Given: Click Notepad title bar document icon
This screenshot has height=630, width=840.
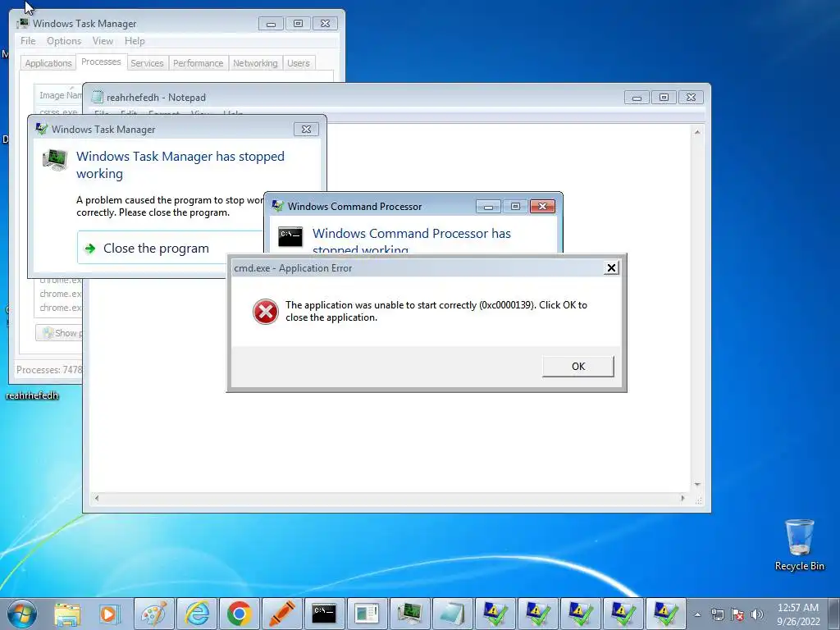Looking at the screenshot, I should coord(97,97).
